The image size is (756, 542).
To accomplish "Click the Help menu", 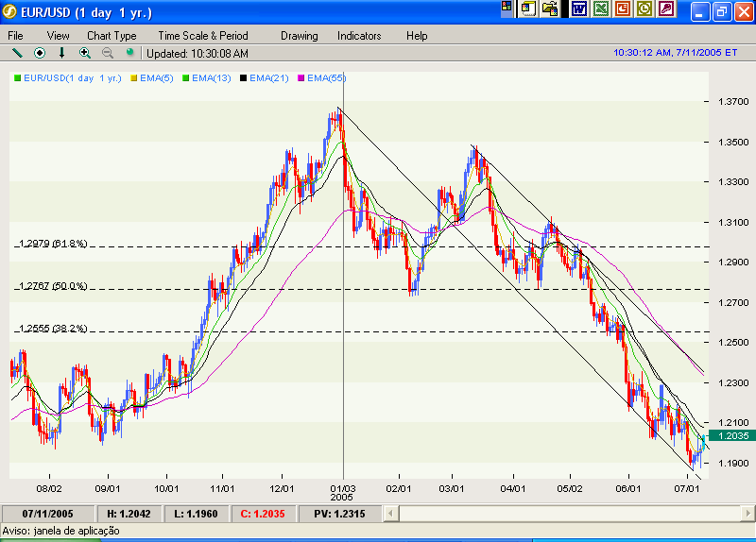I will pos(417,35).
